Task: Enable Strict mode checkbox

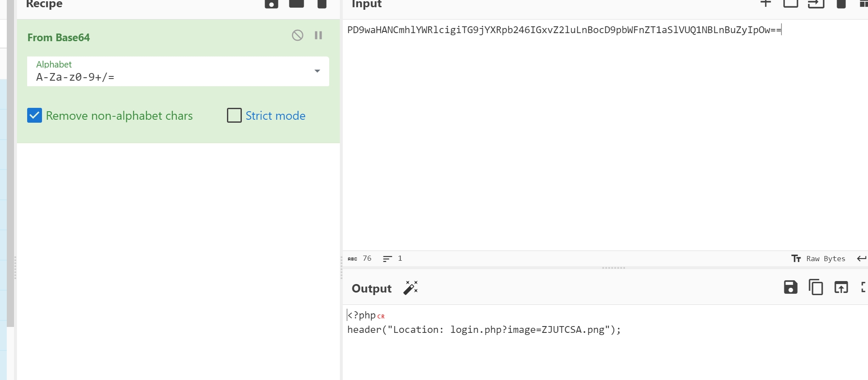Action: pyautogui.click(x=234, y=115)
